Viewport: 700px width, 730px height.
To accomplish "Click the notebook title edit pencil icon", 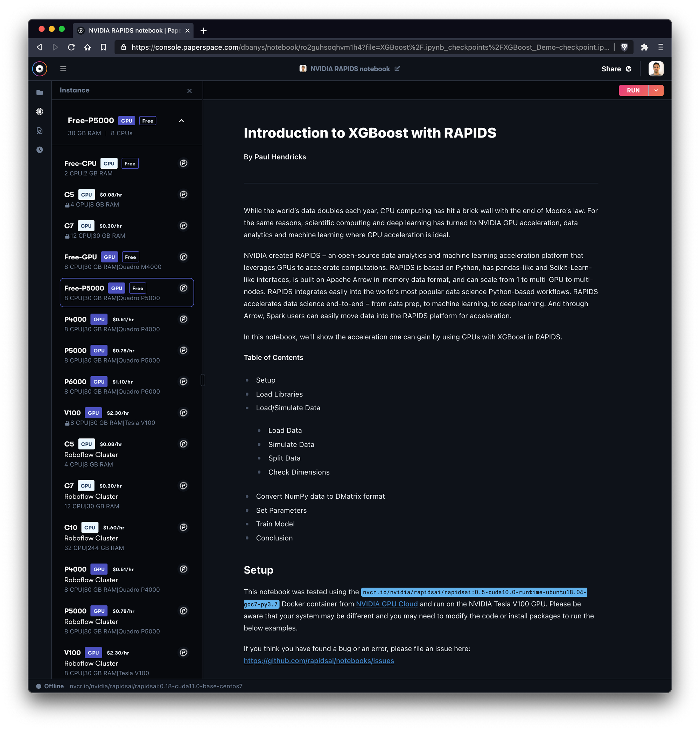I will click(397, 69).
